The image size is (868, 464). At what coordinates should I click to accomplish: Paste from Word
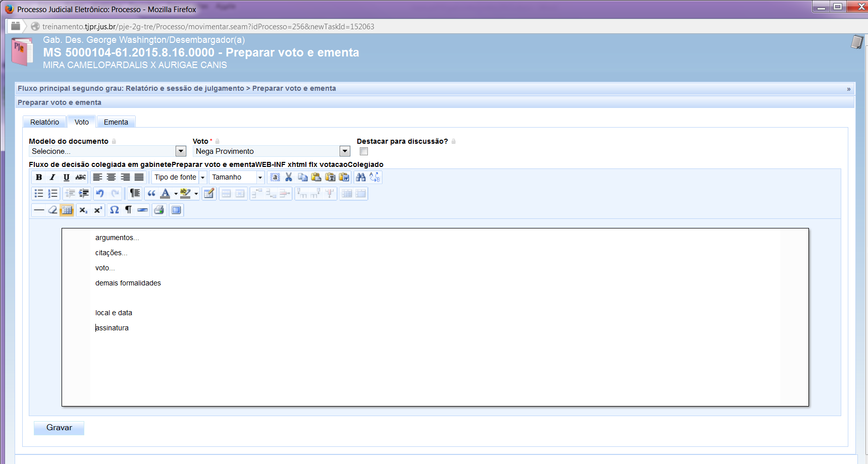[344, 177]
